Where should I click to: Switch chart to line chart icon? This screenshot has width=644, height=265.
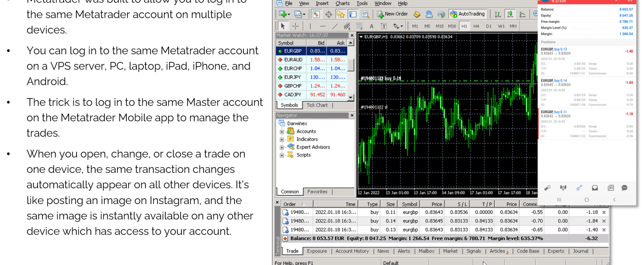coord(522,14)
